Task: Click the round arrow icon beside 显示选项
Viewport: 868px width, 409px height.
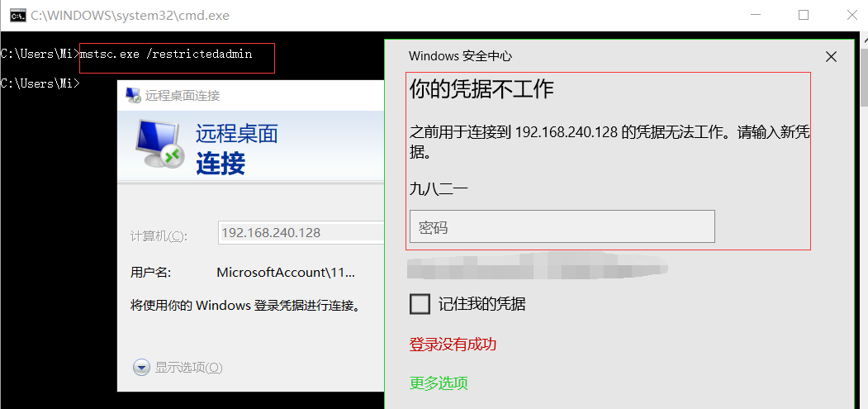Action: tap(141, 368)
